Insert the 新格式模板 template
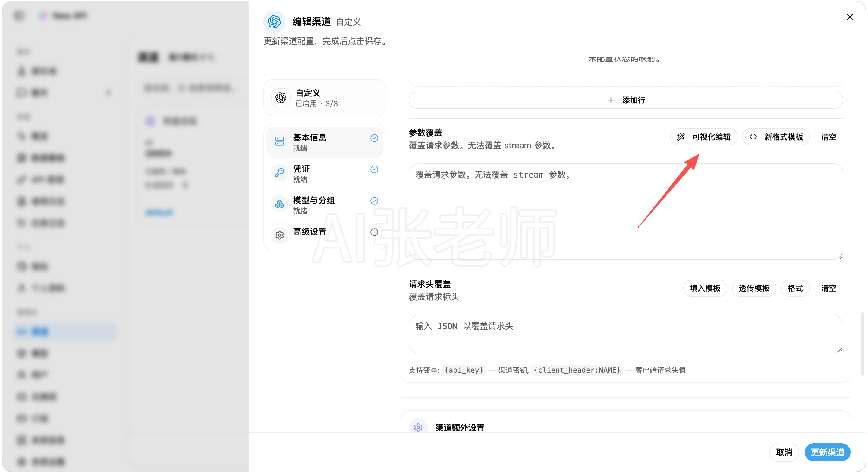Image resolution: width=868 pixels, height=474 pixels. coord(776,137)
